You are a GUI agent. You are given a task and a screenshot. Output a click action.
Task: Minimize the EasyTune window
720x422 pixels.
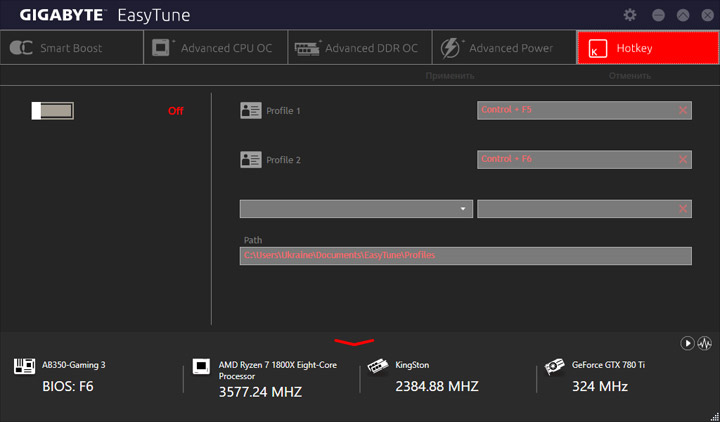658,15
